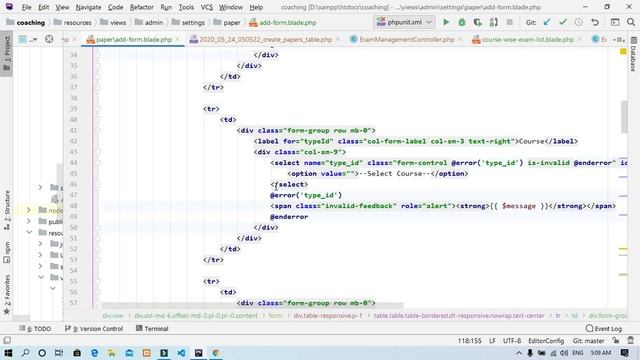Screen dimensions: 640x360
Task: Switch to ExamManagementController.php tab
Action: point(406,40)
